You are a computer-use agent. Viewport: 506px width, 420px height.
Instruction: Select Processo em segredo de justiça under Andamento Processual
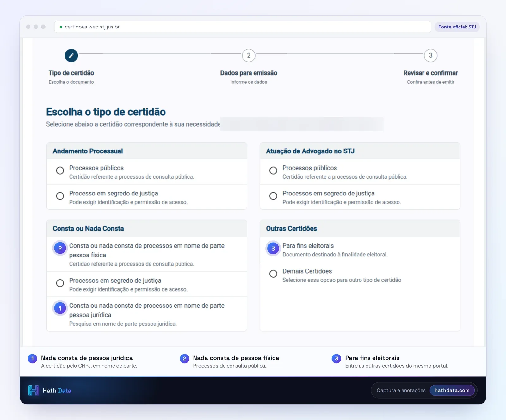(x=60, y=196)
